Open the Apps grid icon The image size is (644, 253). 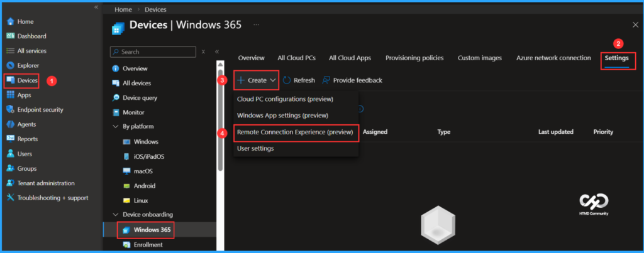[11, 95]
